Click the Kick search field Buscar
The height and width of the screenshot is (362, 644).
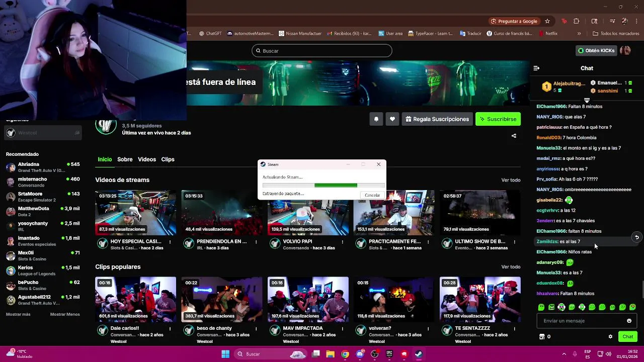[322, 51]
